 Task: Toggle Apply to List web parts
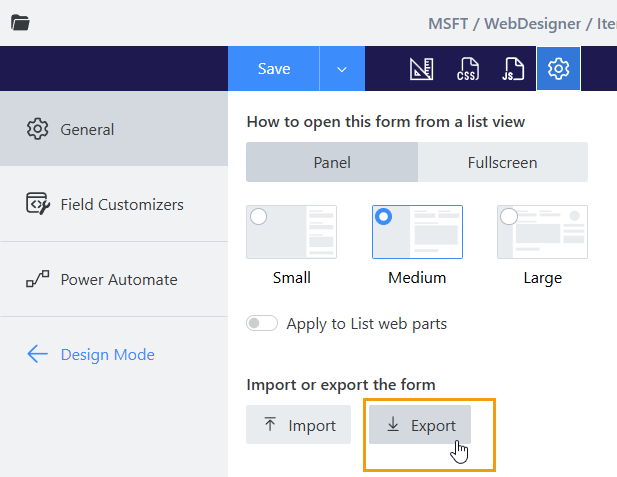click(x=262, y=324)
